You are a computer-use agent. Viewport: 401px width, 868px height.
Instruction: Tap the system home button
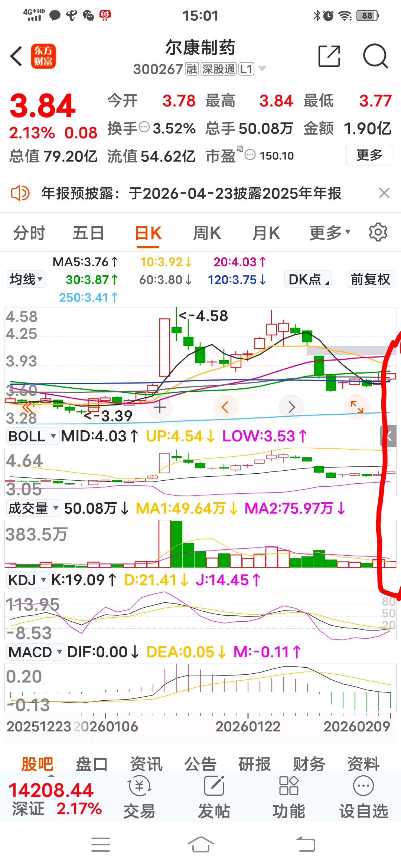(200, 845)
